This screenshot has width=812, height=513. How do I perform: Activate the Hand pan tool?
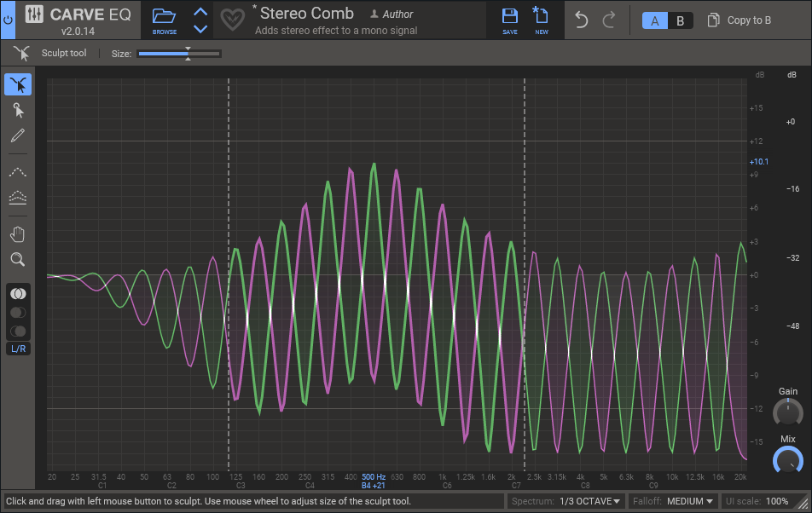[18, 234]
